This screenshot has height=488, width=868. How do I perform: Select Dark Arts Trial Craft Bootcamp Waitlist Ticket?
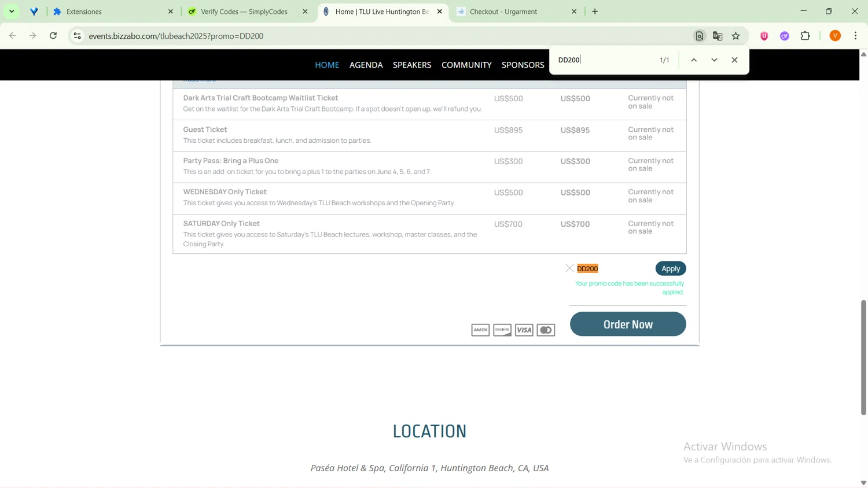pos(260,98)
